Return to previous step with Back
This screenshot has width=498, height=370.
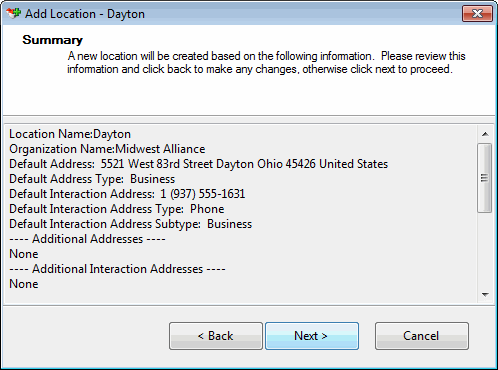(216, 336)
